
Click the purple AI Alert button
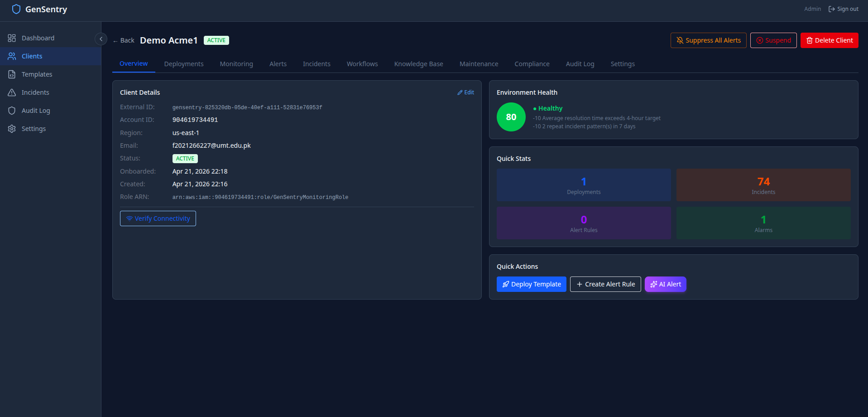[x=665, y=284]
